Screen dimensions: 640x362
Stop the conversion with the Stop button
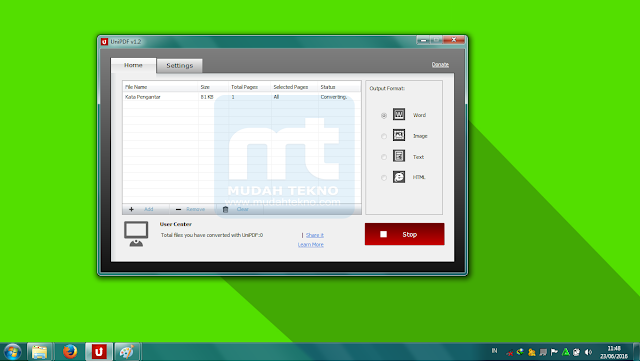tap(404, 234)
